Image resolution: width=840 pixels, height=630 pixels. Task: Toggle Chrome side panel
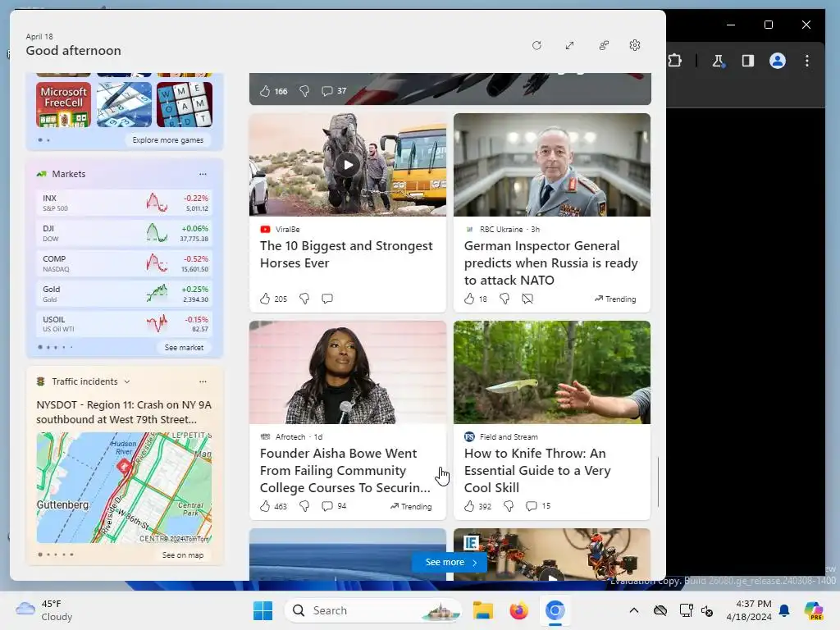point(748,61)
